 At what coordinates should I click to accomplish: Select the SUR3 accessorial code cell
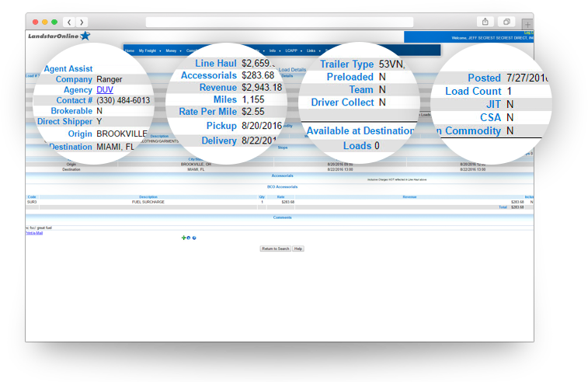[32, 202]
